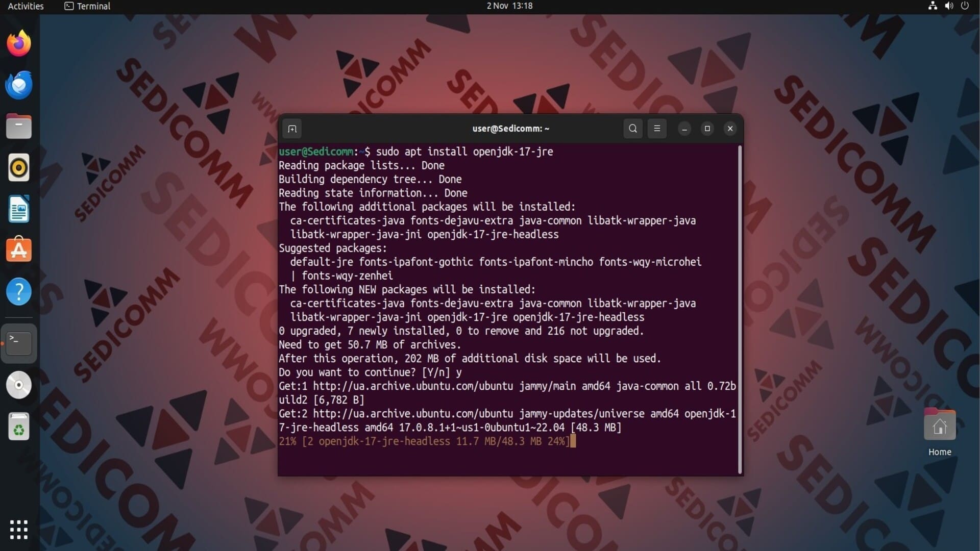The height and width of the screenshot is (551, 980).
Task: Click 'The following NEW packages will be installed:' line
Action: click(x=407, y=290)
